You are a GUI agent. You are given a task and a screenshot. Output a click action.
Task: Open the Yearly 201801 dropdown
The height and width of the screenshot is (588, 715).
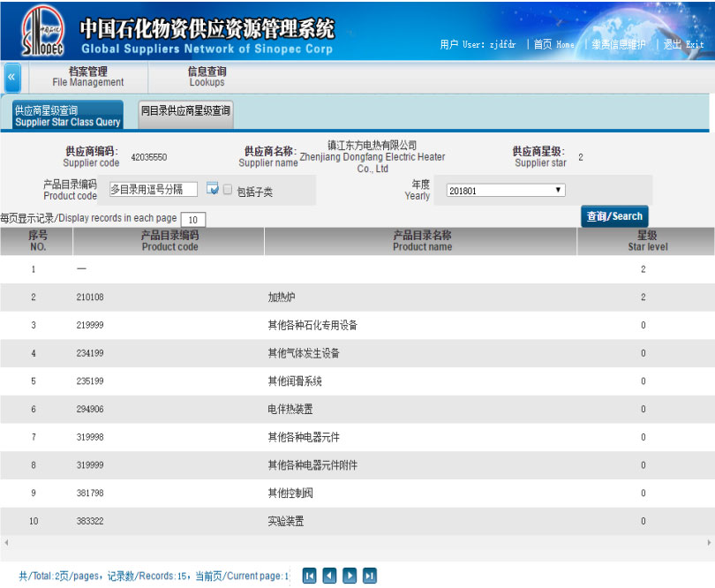click(505, 190)
